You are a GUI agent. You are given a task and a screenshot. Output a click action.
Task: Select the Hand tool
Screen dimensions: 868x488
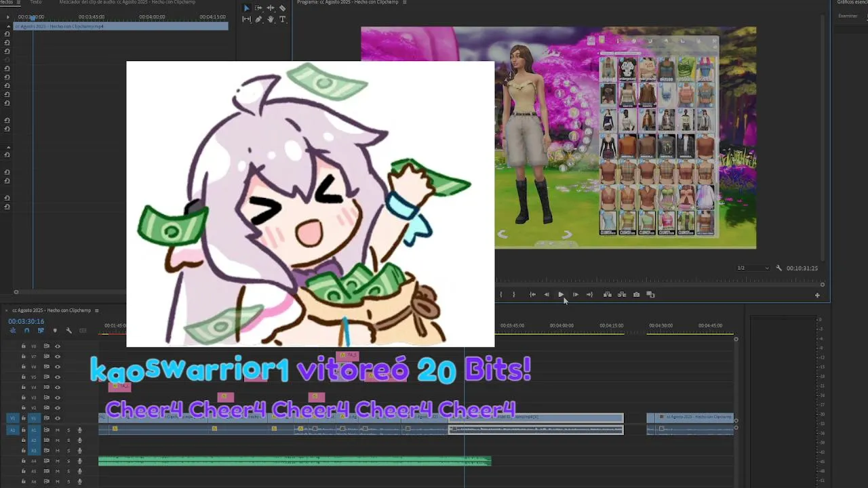click(271, 20)
